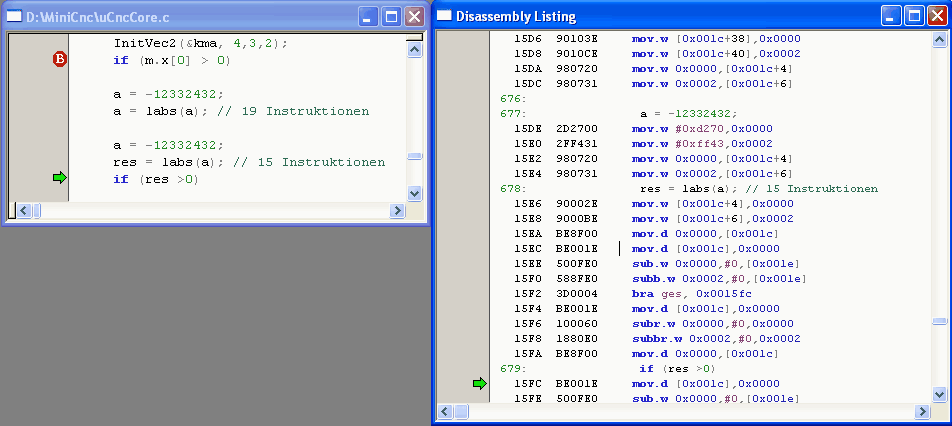The image size is (952, 426).
Task: Click the source window scroll-down arrow
Action: pyautogui.click(x=415, y=194)
